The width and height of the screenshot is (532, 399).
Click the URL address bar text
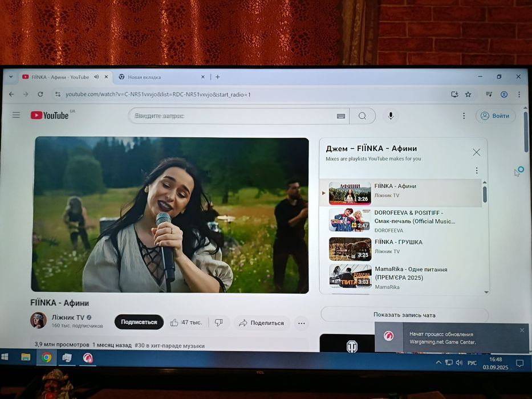pos(158,94)
